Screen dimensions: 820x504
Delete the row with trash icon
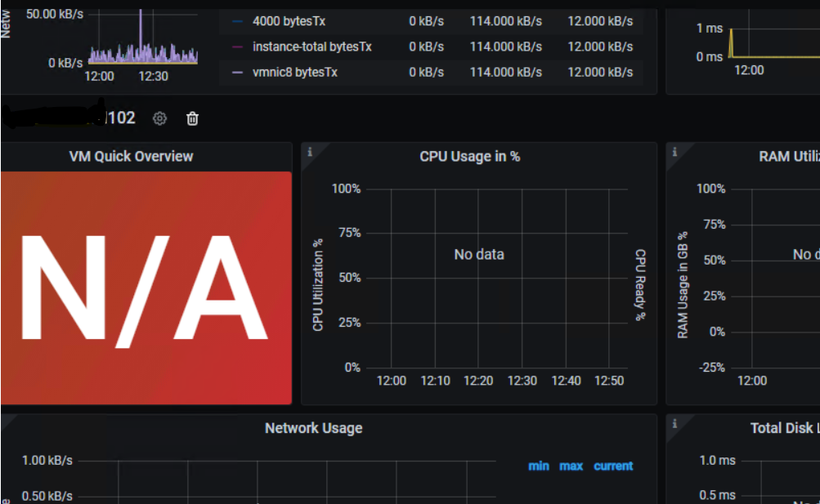pos(192,118)
